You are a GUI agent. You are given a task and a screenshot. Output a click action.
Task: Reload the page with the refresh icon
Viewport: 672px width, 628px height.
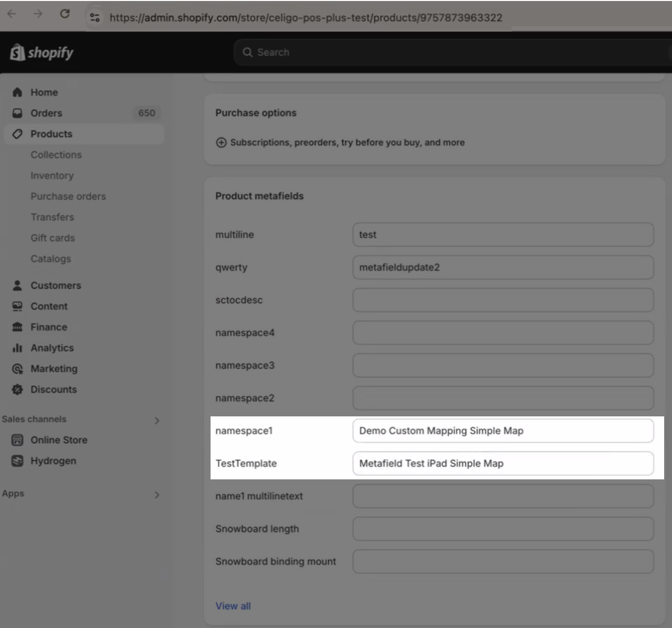click(x=64, y=14)
